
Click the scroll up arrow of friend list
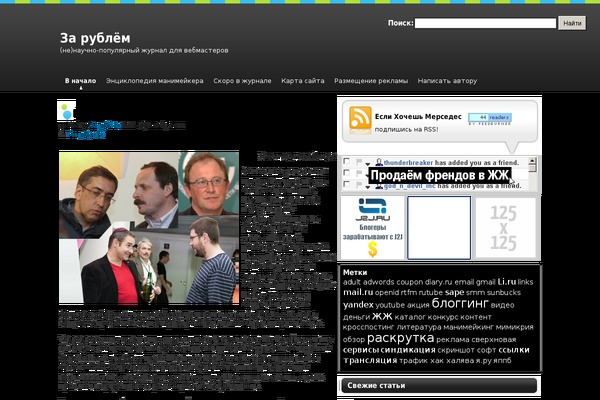532,161
